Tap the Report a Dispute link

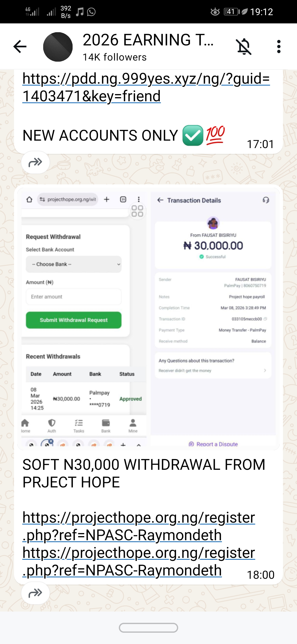click(x=213, y=444)
